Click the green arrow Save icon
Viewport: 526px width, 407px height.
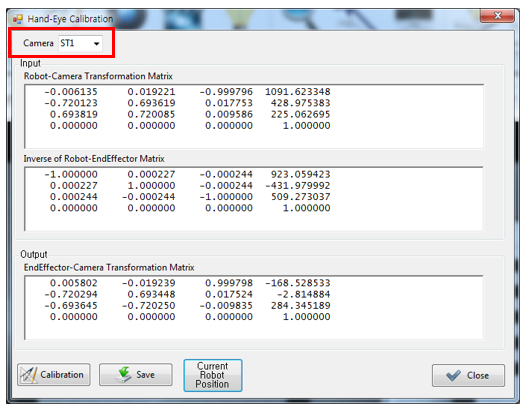(x=124, y=374)
